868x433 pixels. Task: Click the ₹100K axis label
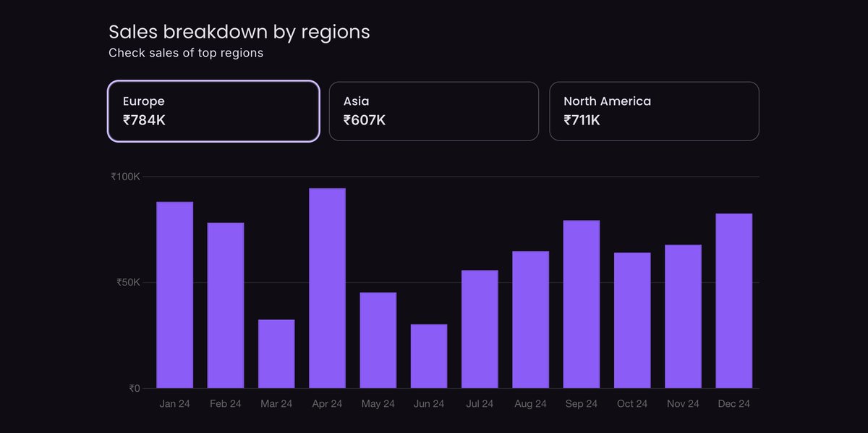[126, 177]
